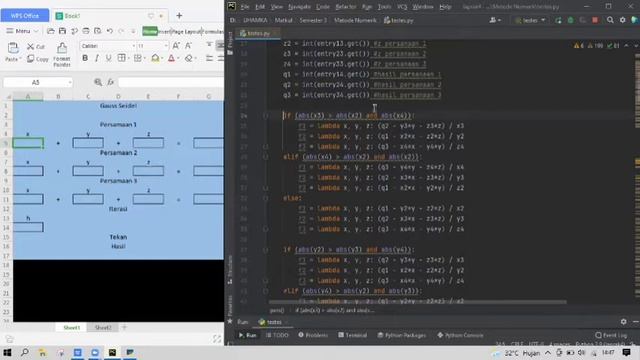Click the fx insert function icon

click(x=111, y=82)
